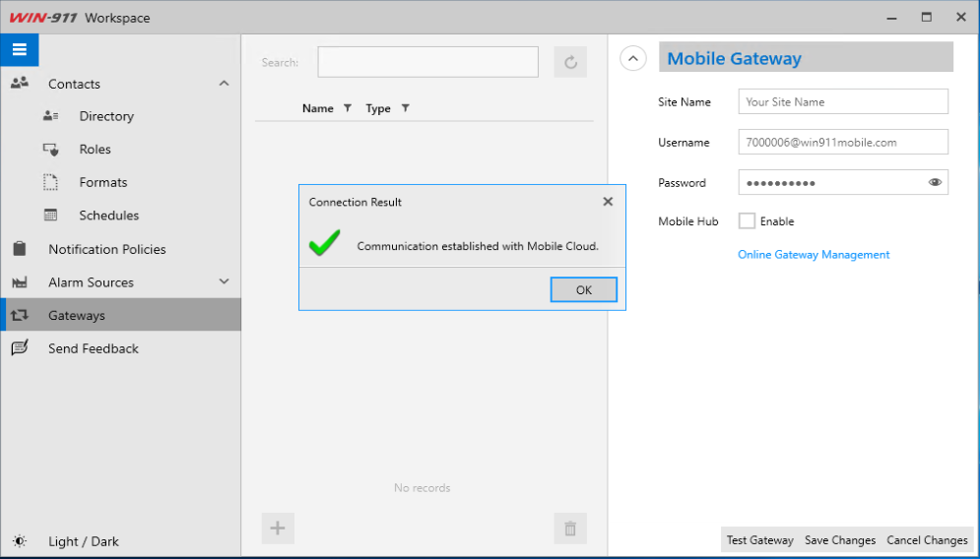
Task: Click the Alarm Sources factory icon
Action: pyautogui.click(x=20, y=282)
